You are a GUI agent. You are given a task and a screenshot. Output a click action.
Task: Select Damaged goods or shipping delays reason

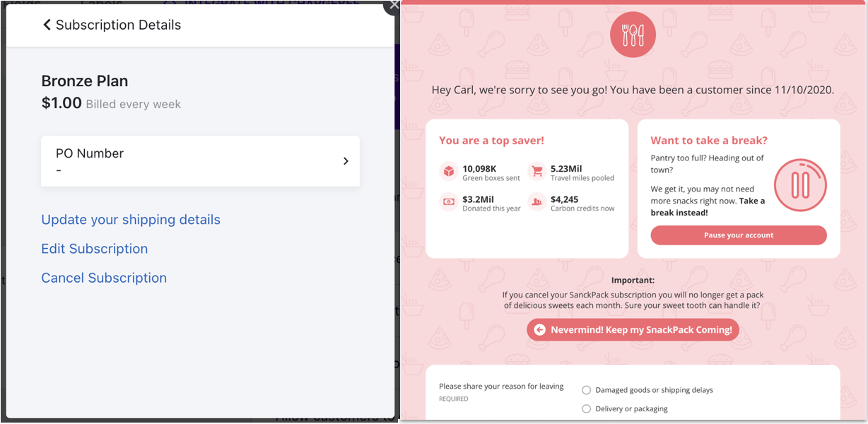(586, 390)
